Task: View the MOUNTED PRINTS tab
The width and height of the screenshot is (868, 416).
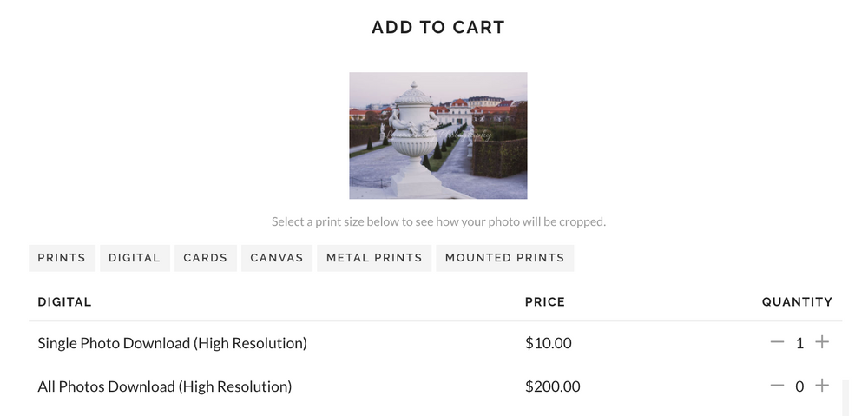Action: [505, 258]
